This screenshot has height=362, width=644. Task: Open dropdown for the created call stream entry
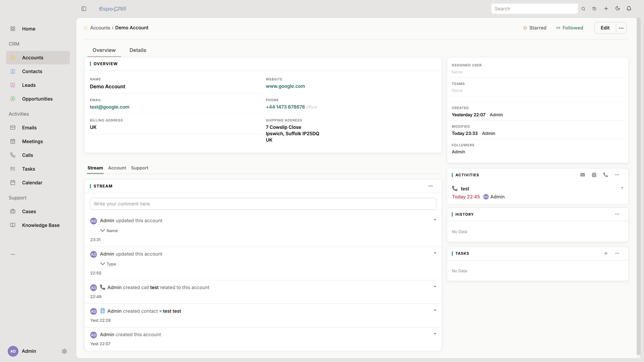pyautogui.click(x=435, y=287)
